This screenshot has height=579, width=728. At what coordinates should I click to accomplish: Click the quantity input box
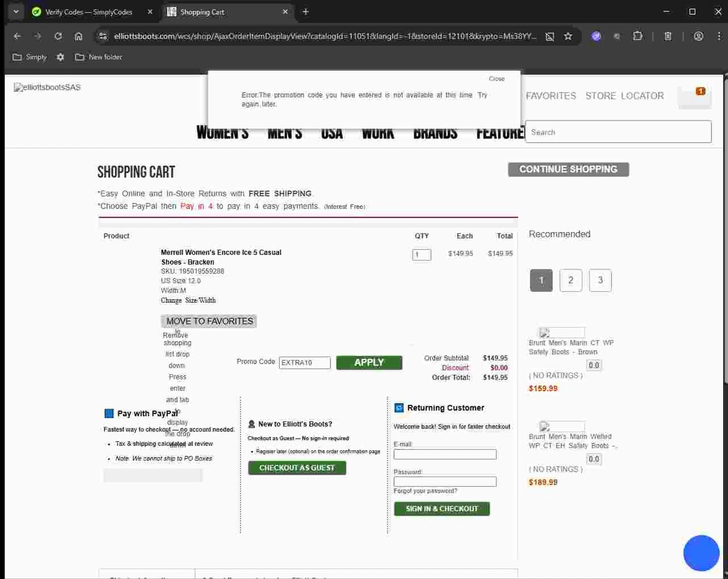421,255
